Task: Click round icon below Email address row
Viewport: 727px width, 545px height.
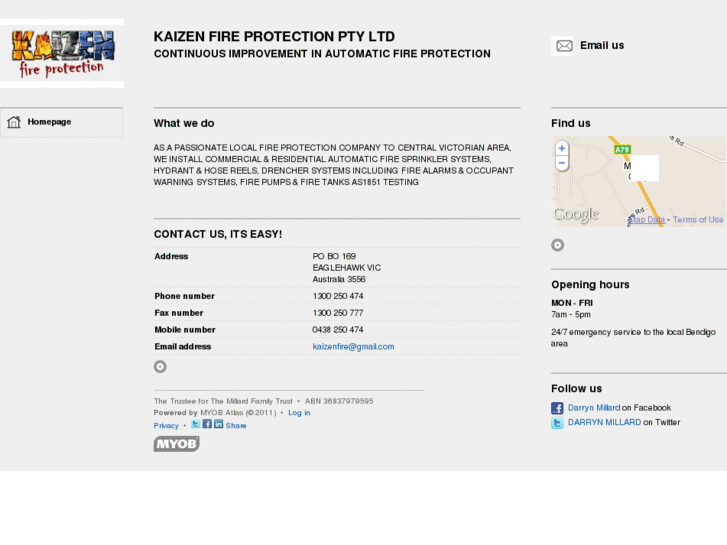Action: pos(160,367)
